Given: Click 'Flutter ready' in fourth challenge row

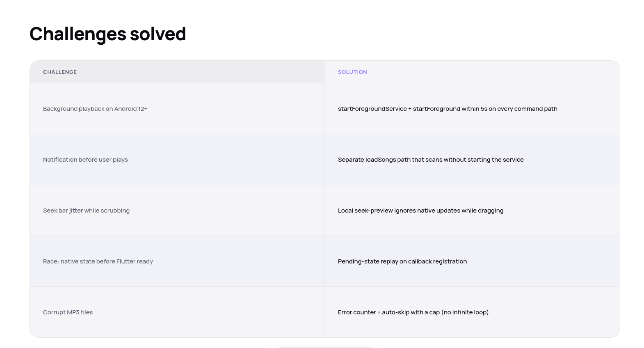Looking at the screenshot, I should [135, 261].
